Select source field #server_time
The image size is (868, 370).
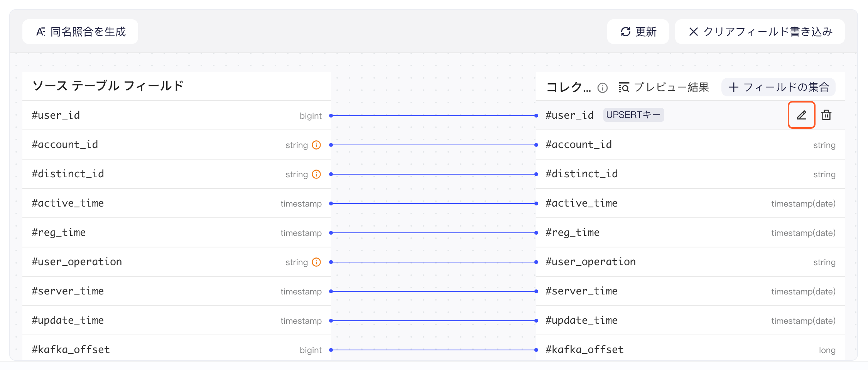point(177,291)
